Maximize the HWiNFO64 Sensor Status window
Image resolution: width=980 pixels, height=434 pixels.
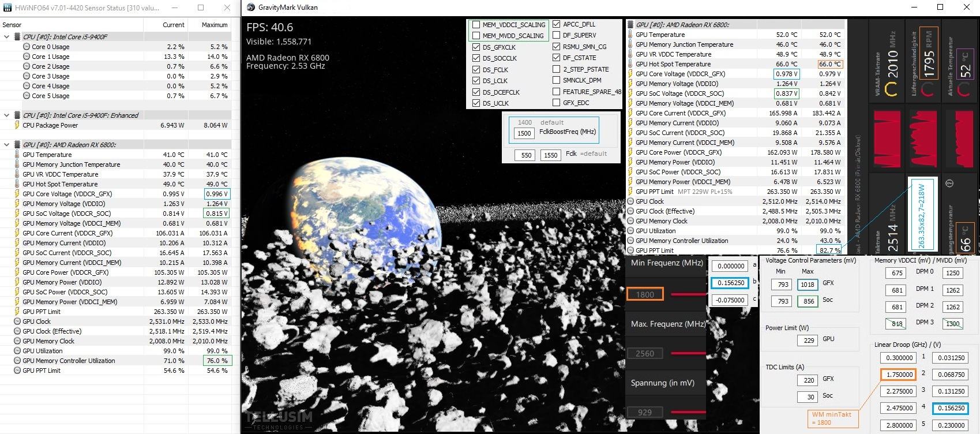(x=201, y=8)
